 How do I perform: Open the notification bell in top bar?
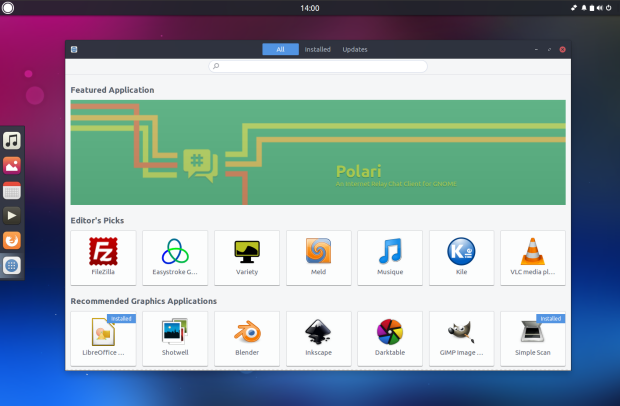click(584, 8)
